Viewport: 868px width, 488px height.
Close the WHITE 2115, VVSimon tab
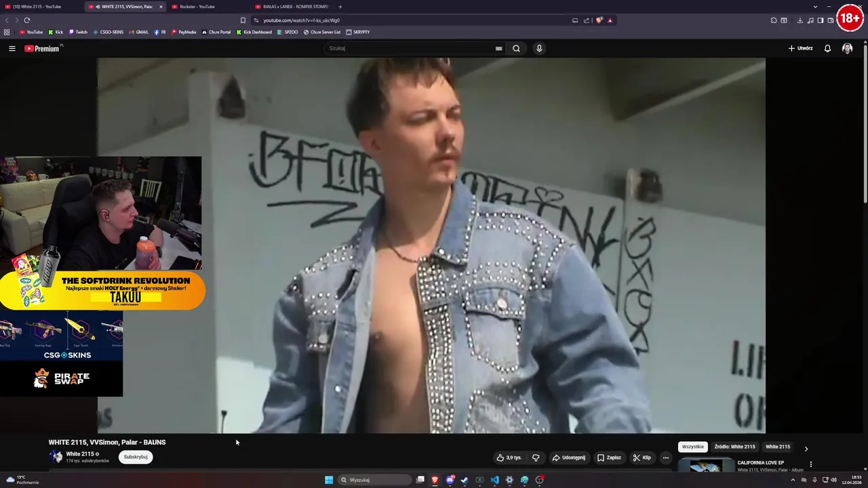pyautogui.click(x=161, y=7)
